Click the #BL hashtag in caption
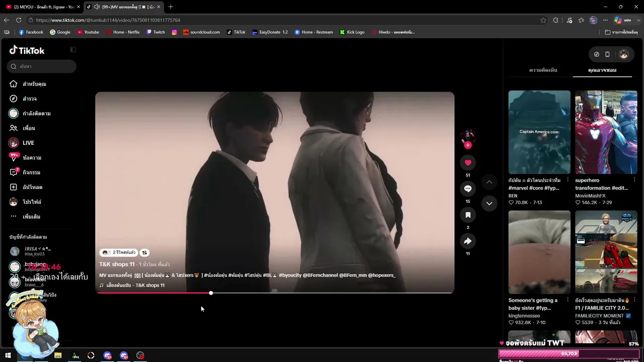 267,276
